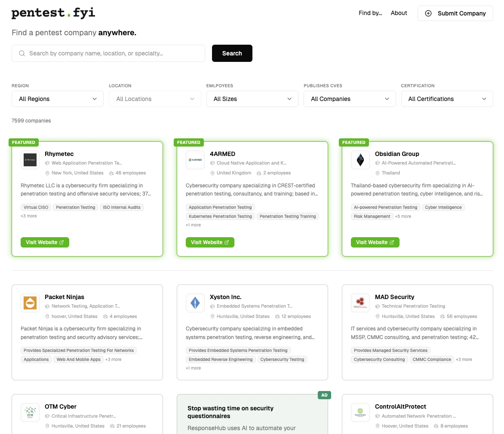Select the About menu item
Screen dimensions: 504x434
tap(399, 13)
